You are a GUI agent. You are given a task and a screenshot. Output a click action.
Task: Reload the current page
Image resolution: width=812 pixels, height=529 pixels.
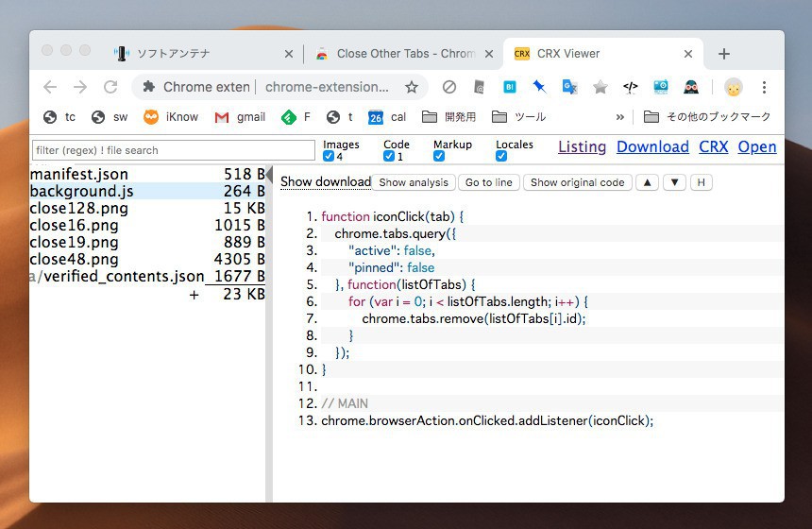(110, 87)
